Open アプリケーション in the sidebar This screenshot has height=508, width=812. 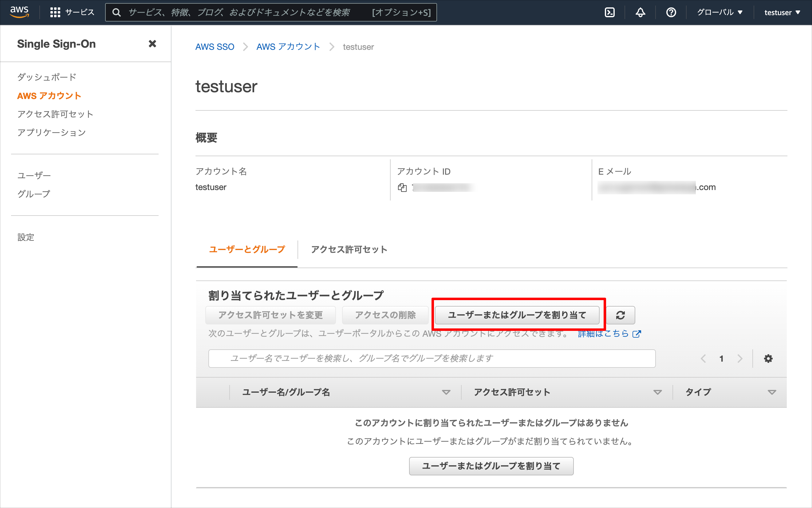(51, 133)
